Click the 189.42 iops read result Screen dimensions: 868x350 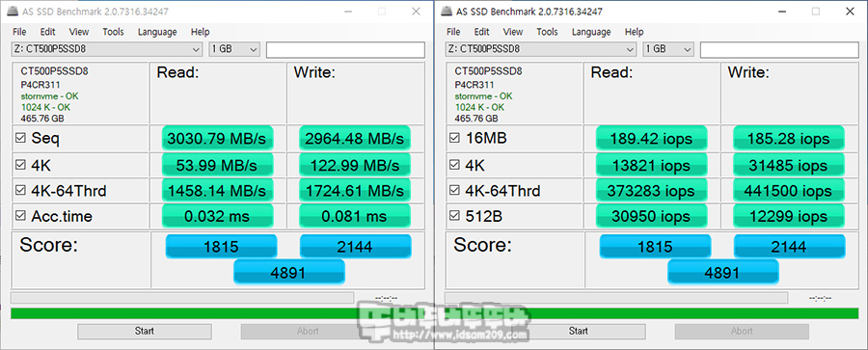[652, 139]
